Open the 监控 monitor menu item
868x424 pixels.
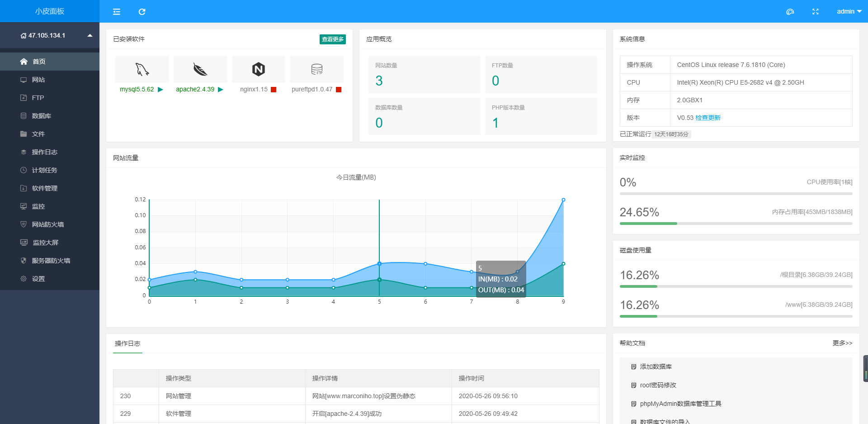tap(50, 206)
